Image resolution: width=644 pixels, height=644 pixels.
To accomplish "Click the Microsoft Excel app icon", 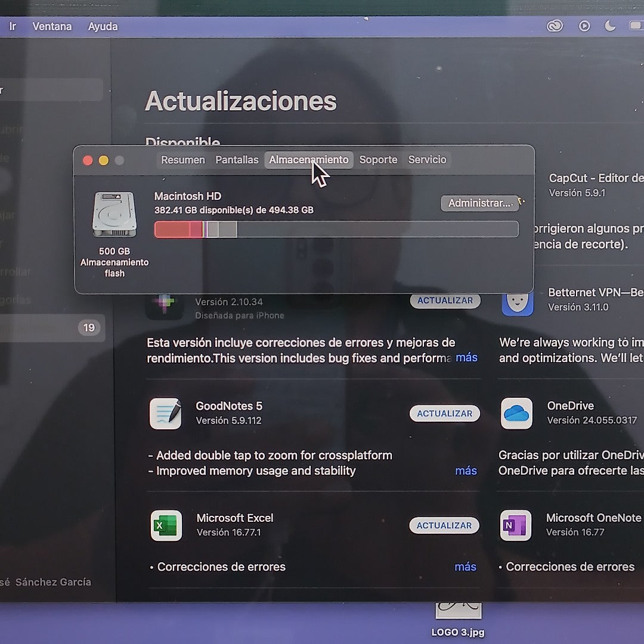I will [x=166, y=525].
